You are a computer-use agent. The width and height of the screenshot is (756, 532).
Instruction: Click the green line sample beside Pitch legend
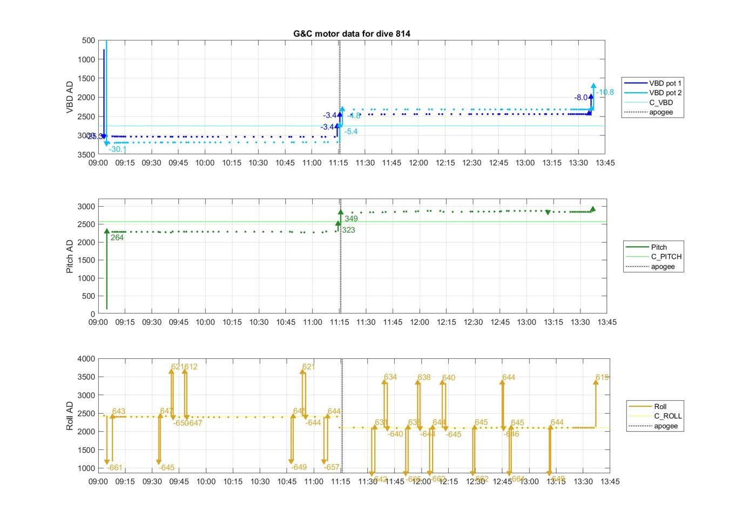pyautogui.click(x=637, y=247)
